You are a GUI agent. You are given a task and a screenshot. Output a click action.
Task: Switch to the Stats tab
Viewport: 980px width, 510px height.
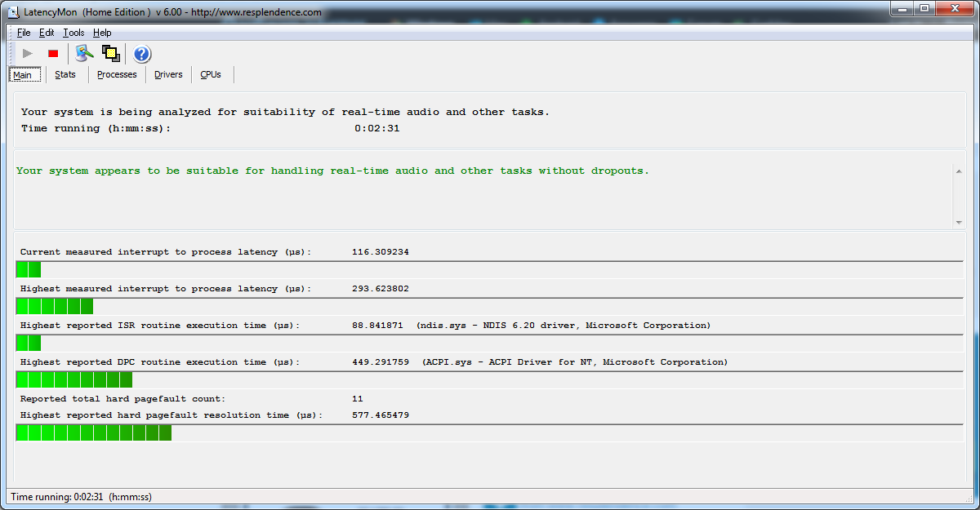click(x=65, y=74)
